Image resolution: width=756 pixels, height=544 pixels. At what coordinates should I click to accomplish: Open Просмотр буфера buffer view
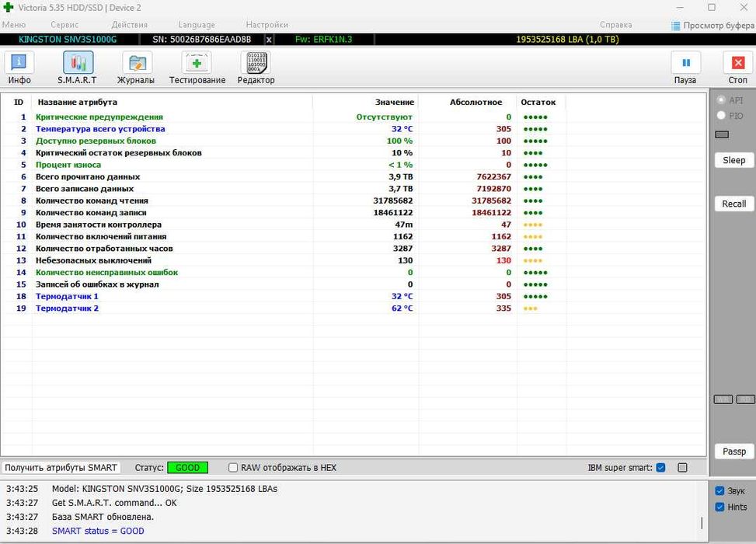pos(712,25)
